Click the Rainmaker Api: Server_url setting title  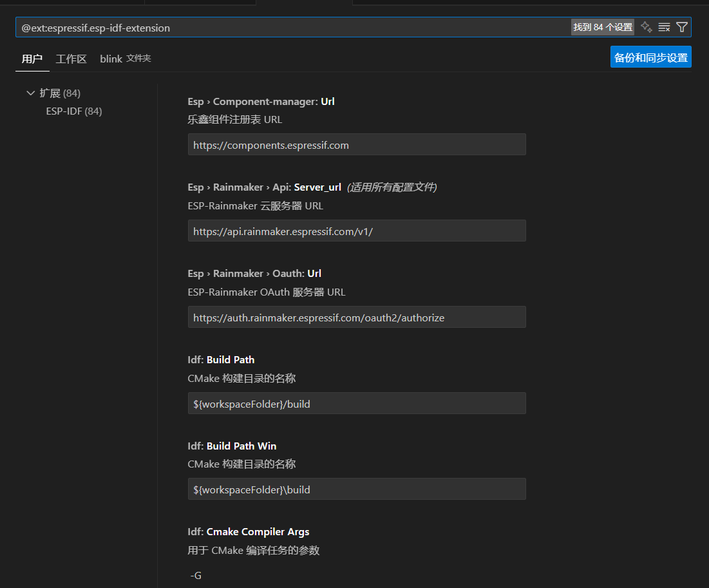[264, 187]
